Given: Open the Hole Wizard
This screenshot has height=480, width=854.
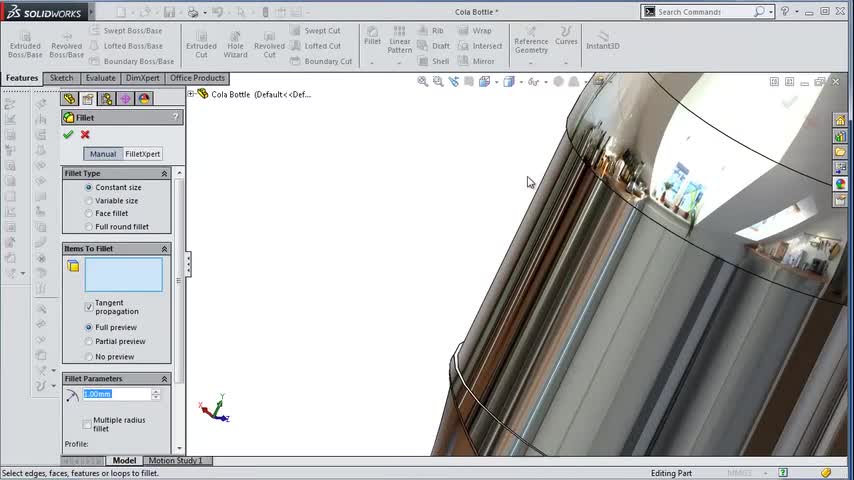Looking at the screenshot, I should click(235, 45).
